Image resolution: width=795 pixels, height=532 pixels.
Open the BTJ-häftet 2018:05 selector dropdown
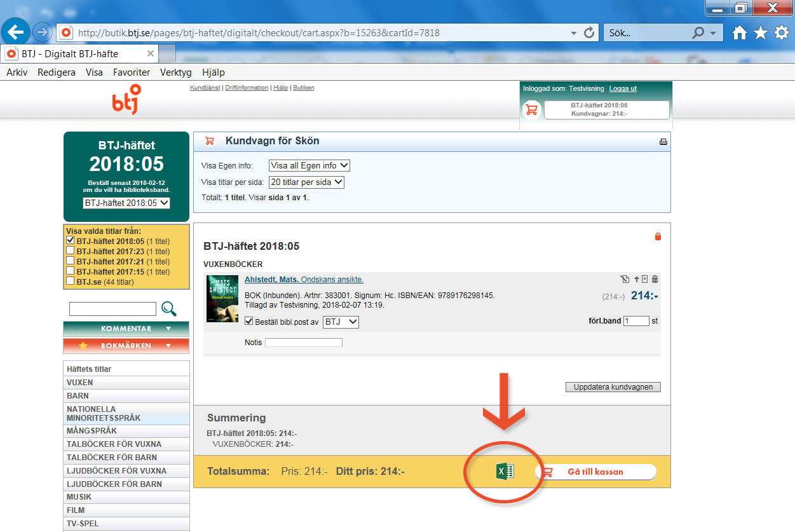click(x=126, y=203)
